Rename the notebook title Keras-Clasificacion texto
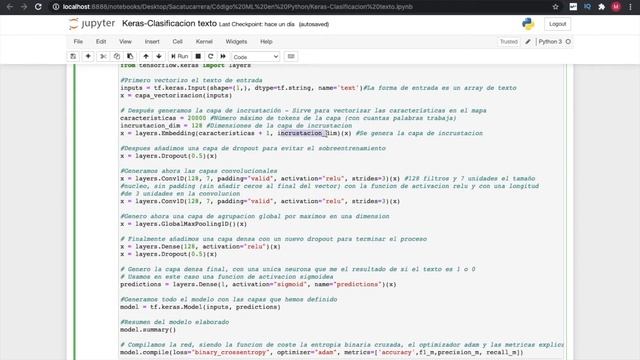The height and width of the screenshot is (360, 640). [x=169, y=24]
